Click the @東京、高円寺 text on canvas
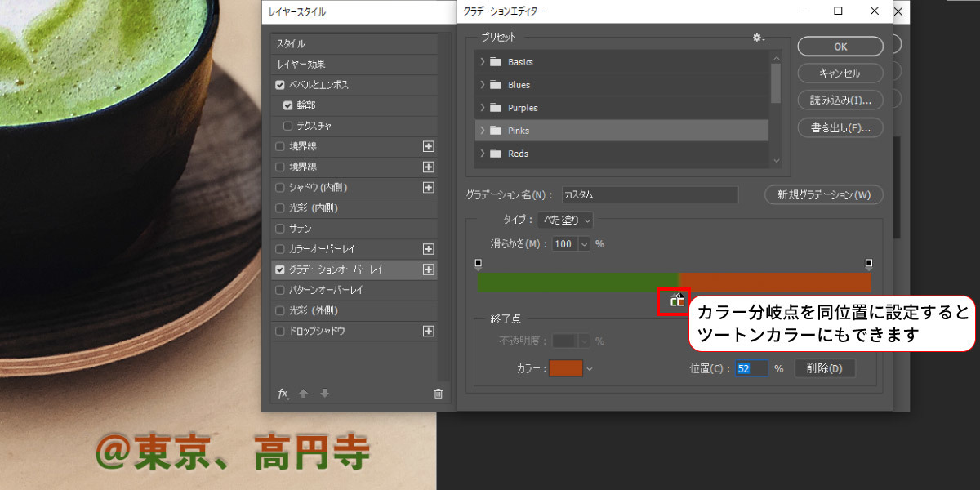Screen dimensions: 980x490 click(x=232, y=452)
